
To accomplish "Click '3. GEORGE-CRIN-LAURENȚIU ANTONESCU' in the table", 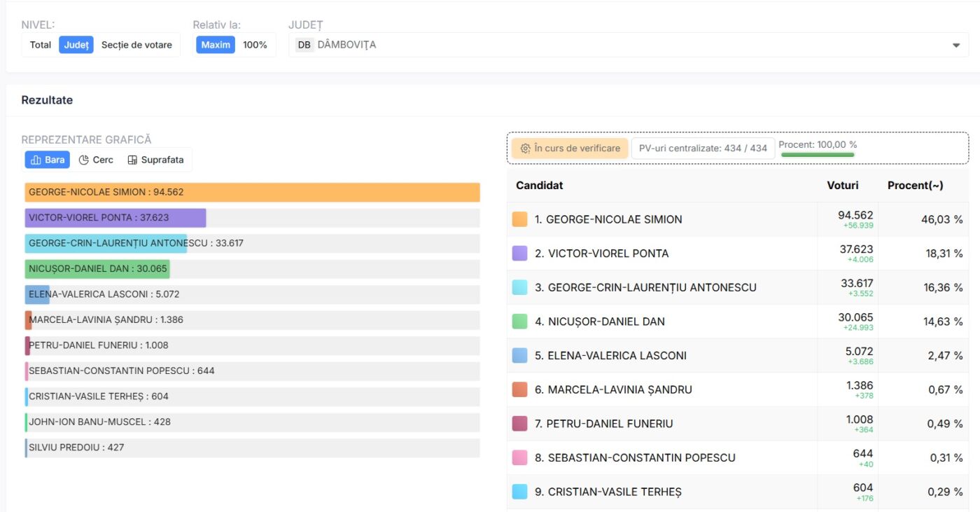I will pos(645,287).
